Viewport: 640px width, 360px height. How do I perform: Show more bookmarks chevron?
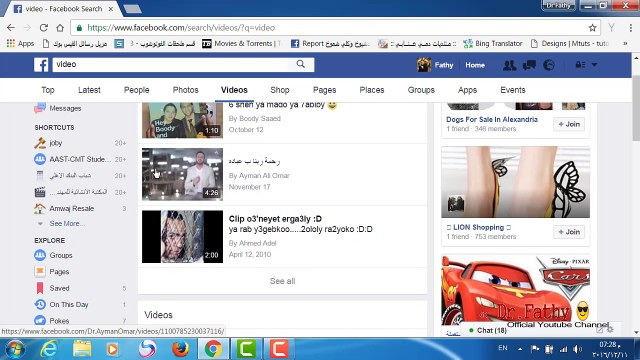(625, 43)
